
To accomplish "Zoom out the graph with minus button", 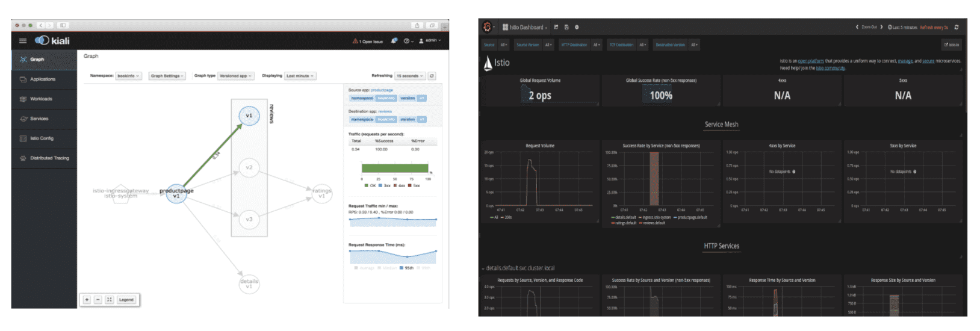I will 98,300.
